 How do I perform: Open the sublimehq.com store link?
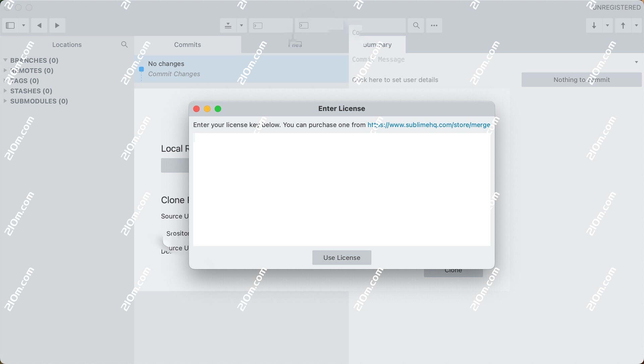429,125
